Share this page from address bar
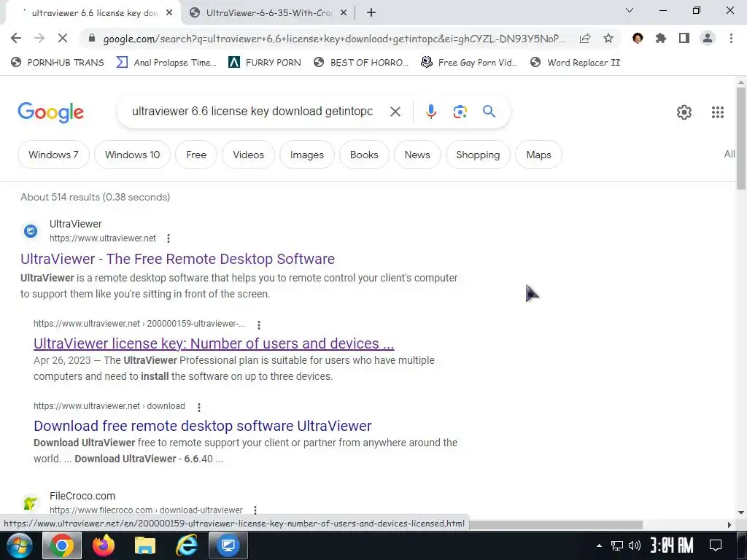Screen dimensions: 747x560 (x=585, y=39)
